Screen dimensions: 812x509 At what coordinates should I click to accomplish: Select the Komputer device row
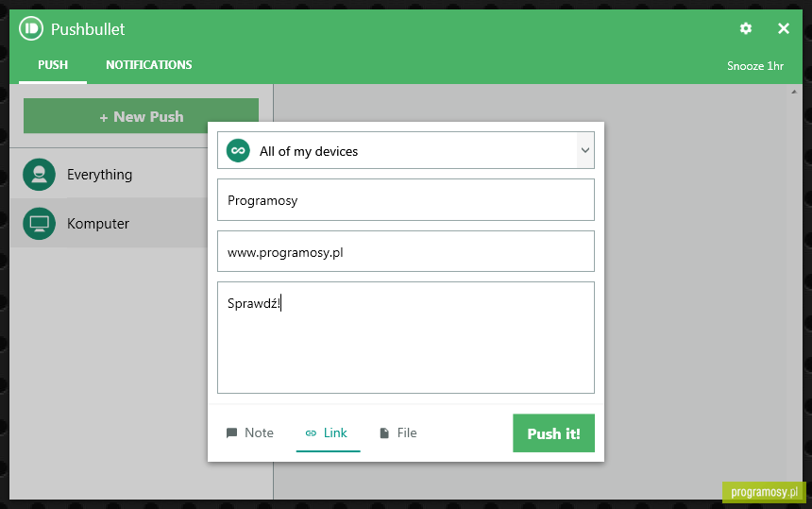[109, 223]
